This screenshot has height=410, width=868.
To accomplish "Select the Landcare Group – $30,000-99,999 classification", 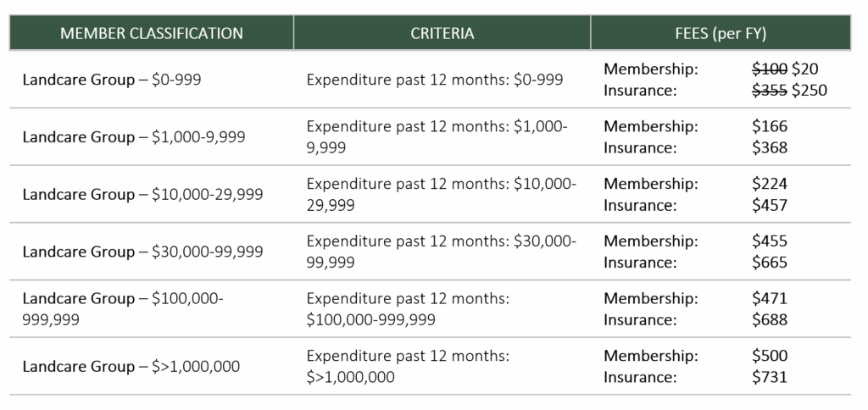I will [142, 252].
